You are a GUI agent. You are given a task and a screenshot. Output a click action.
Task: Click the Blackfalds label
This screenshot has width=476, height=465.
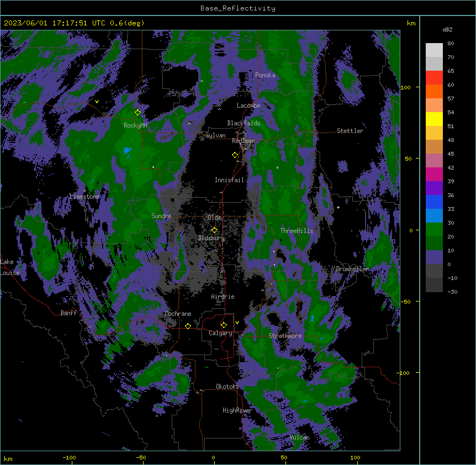[x=244, y=123]
